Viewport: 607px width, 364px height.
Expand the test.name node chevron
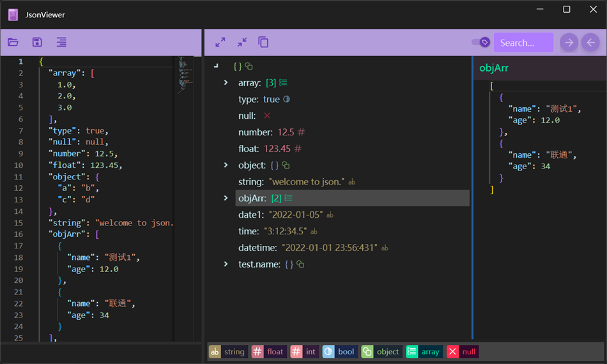226,264
